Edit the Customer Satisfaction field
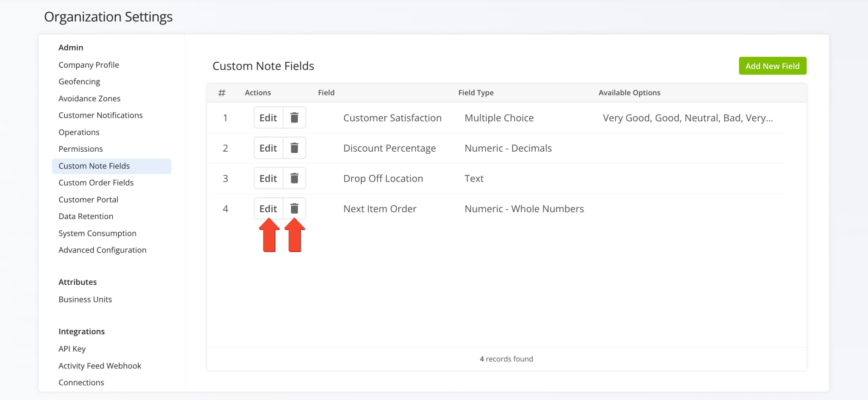The height and width of the screenshot is (400, 868). click(x=268, y=118)
